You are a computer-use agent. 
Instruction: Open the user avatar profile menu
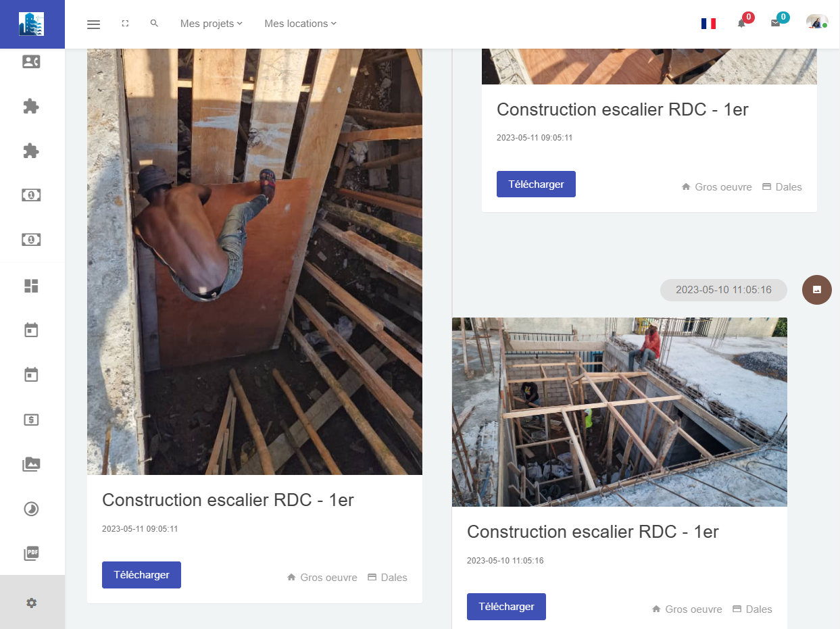point(816,22)
